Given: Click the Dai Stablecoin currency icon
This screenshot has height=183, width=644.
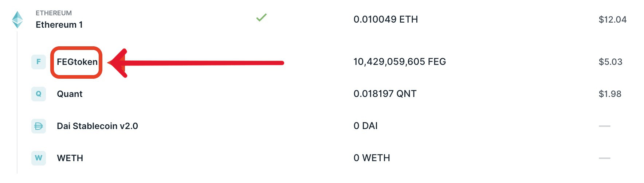Looking at the screenshot, I should coord(39,126).
